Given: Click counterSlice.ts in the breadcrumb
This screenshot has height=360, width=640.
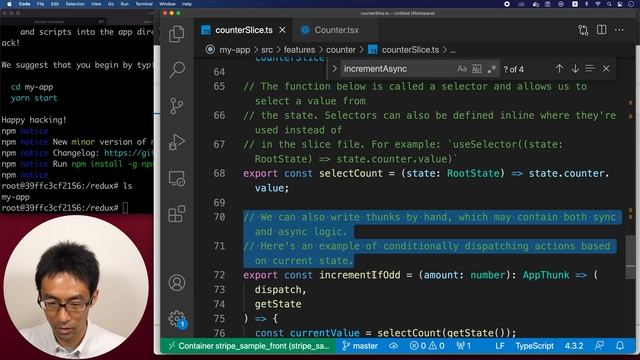Looking at the screenshot, I should pyautogui.click(x=410, y=50).
